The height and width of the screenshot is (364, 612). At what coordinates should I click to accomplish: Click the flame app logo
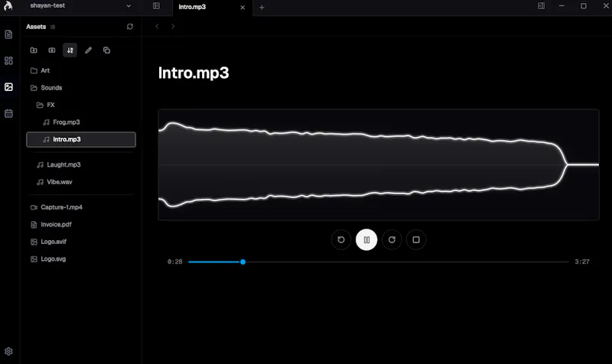(x=8, y=6)
